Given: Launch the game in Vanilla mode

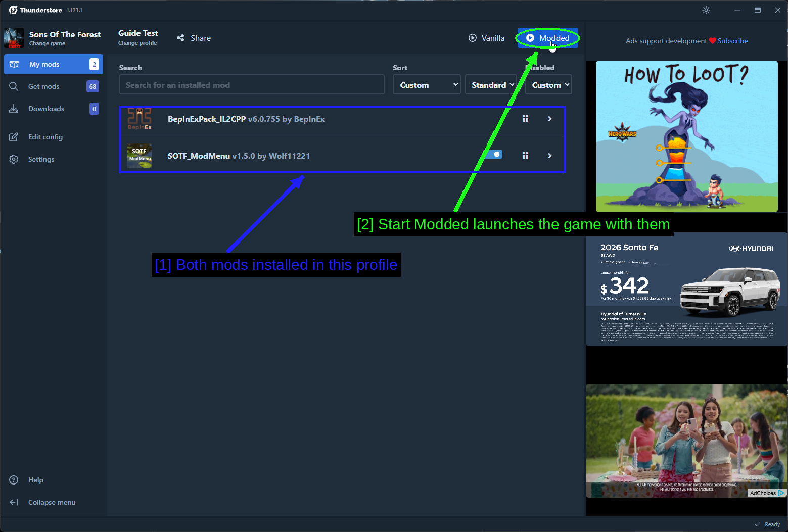Looking at the screenshot, I should point(486,38).
